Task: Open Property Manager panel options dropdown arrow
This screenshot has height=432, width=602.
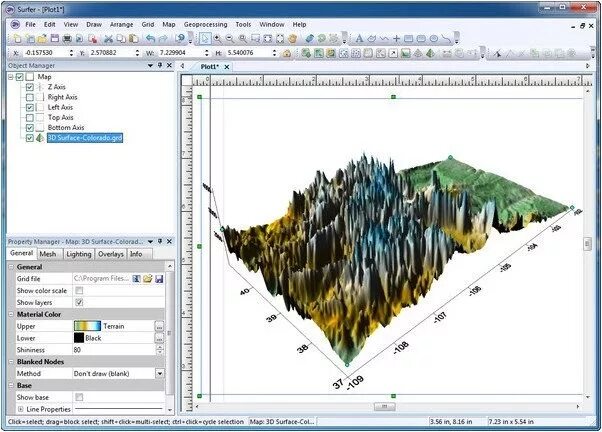Action: (150, 242)
